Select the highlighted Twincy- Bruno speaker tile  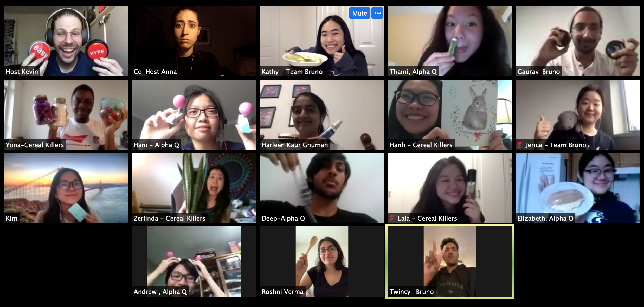(x=450, y=261)
